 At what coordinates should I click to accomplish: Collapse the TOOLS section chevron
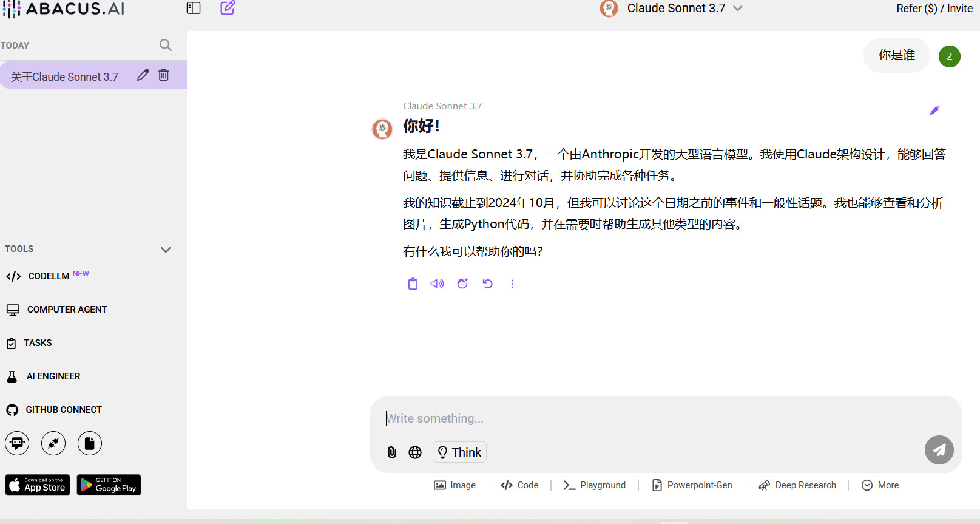pos(166,250)
